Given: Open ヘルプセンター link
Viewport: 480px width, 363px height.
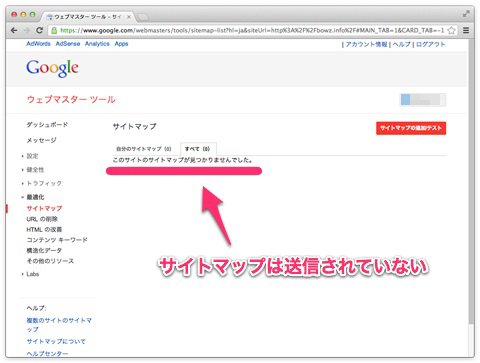Looking at the screenshot, I should point(47,353).
